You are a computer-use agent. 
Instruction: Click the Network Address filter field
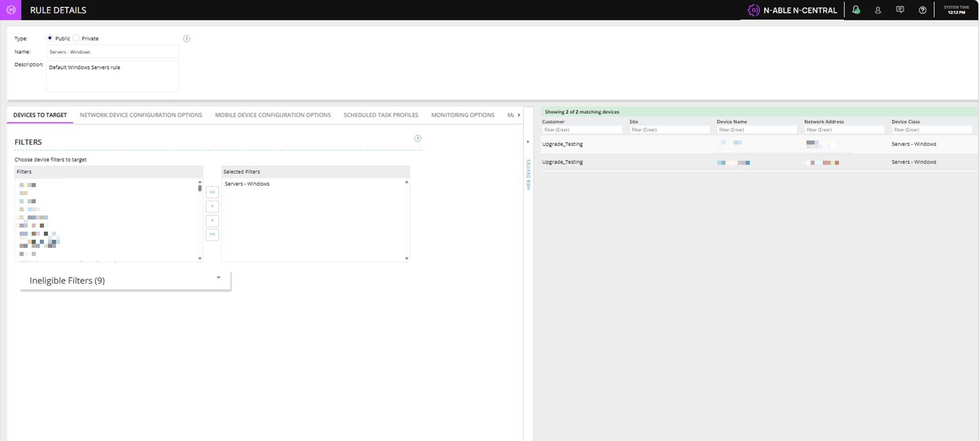(844, 130)
